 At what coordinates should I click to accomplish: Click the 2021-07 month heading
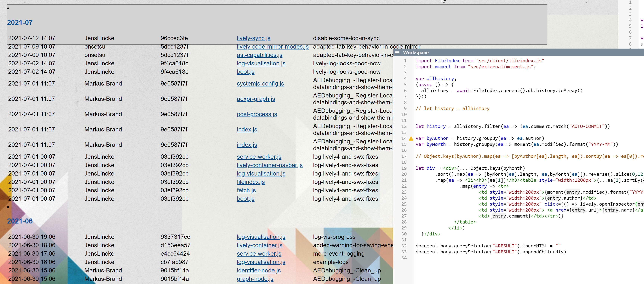click(x=20, y=22)
